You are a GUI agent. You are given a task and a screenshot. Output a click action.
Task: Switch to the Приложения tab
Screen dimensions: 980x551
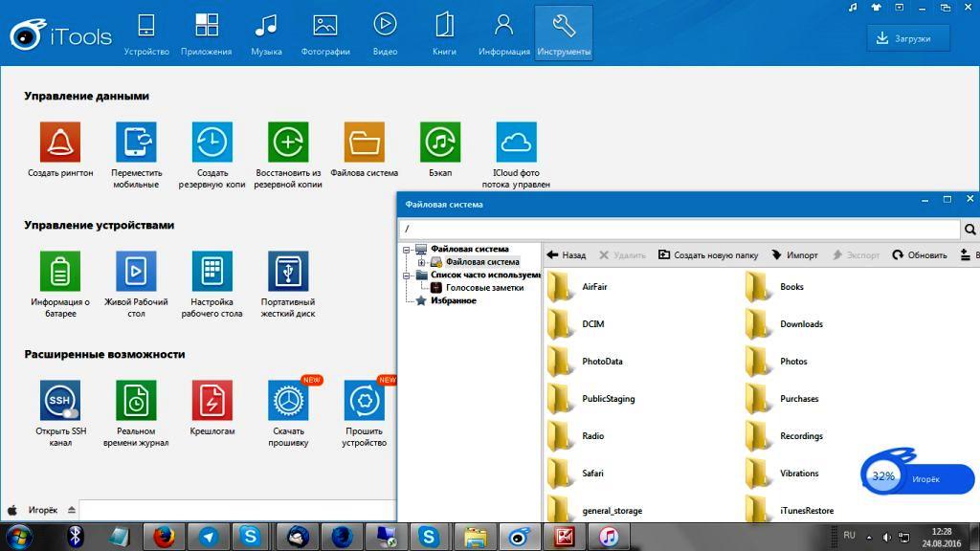click(x=207, y=34)
